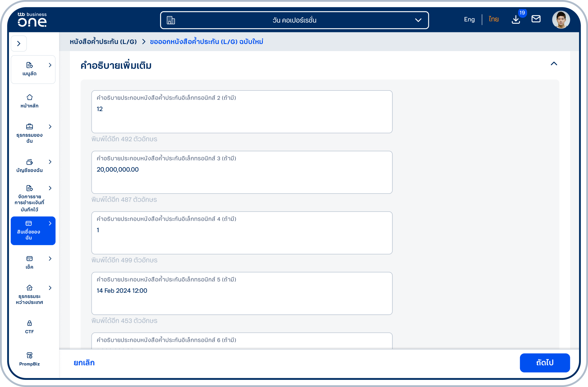588x387 pixels.
Task: Click the user profile avatar
Action: [x=561, y=20]
